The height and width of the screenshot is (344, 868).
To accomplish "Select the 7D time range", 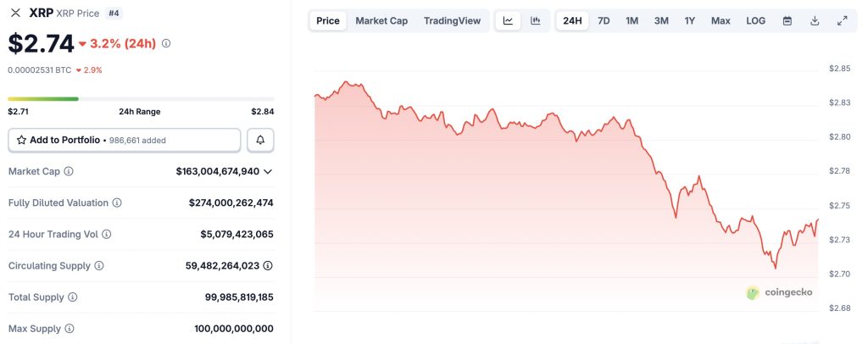I will (604, 20).
